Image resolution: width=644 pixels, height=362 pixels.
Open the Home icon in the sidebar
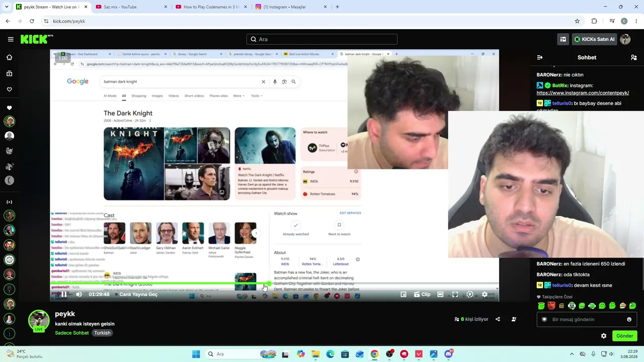[x=9, y=57]
